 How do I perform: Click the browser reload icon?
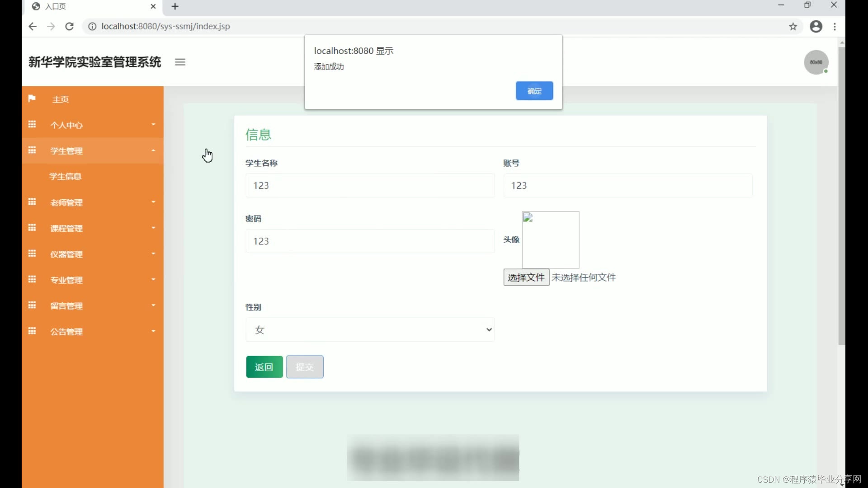click(69, 26)
